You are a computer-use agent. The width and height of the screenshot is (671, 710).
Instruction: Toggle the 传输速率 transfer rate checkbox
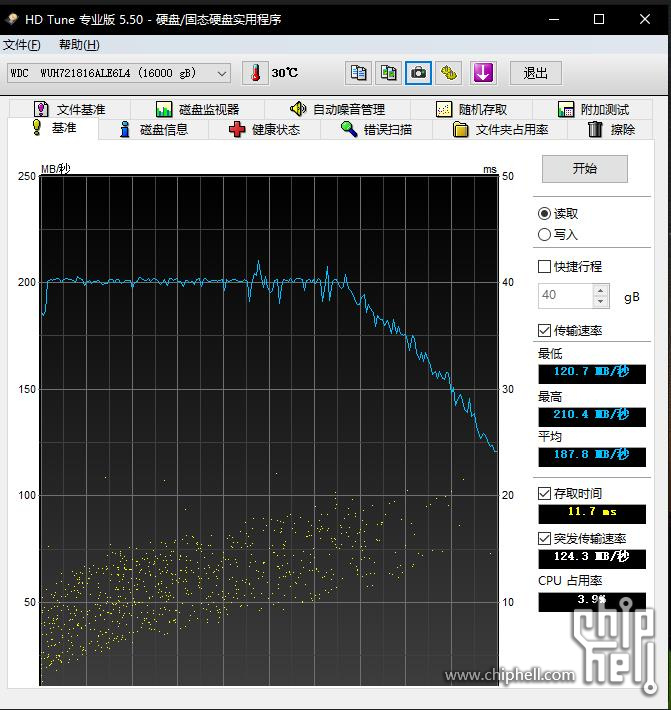coord(544,331)
